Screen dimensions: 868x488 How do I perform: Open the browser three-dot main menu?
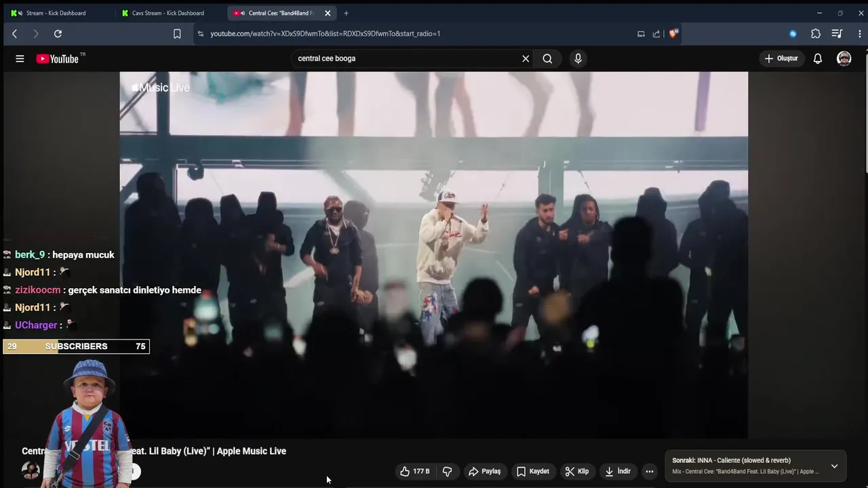click(x=859, y=34)
